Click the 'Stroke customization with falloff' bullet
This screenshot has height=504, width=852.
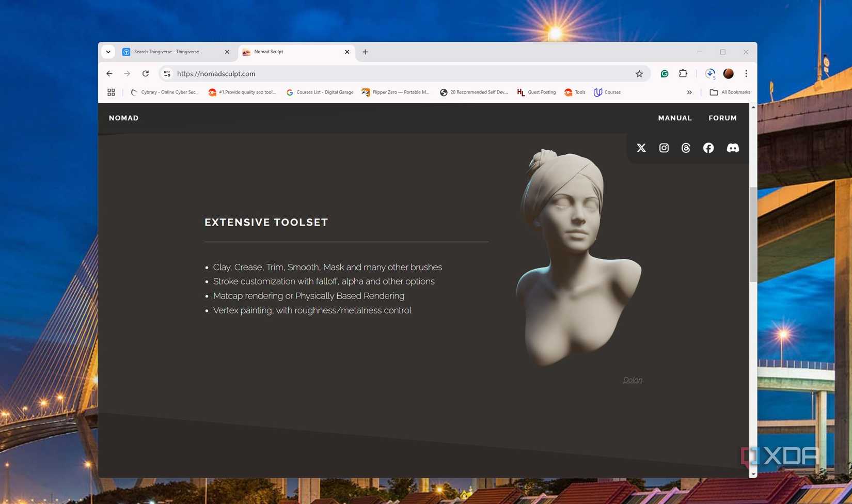click(324, 281)
